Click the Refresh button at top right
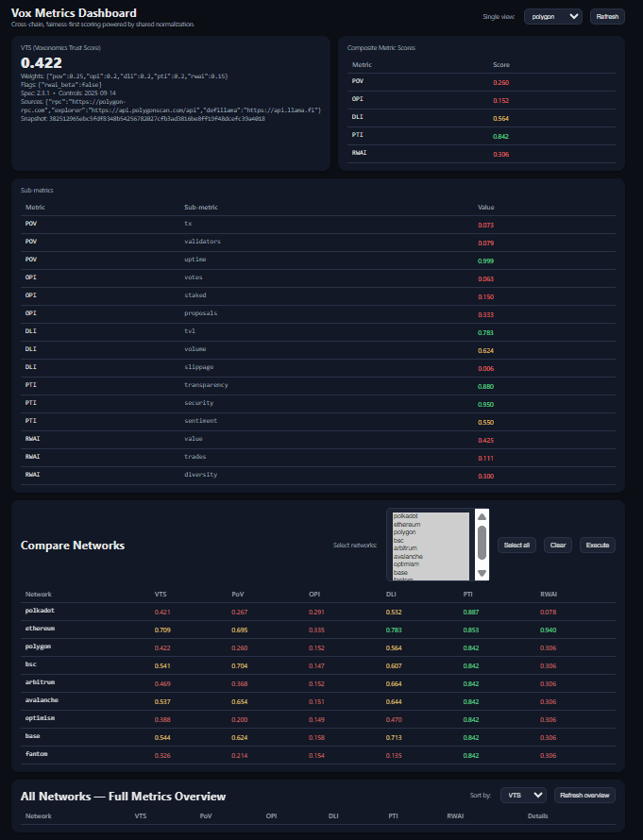Viewport: 643px width, 840px height. (x=607, y=16)
